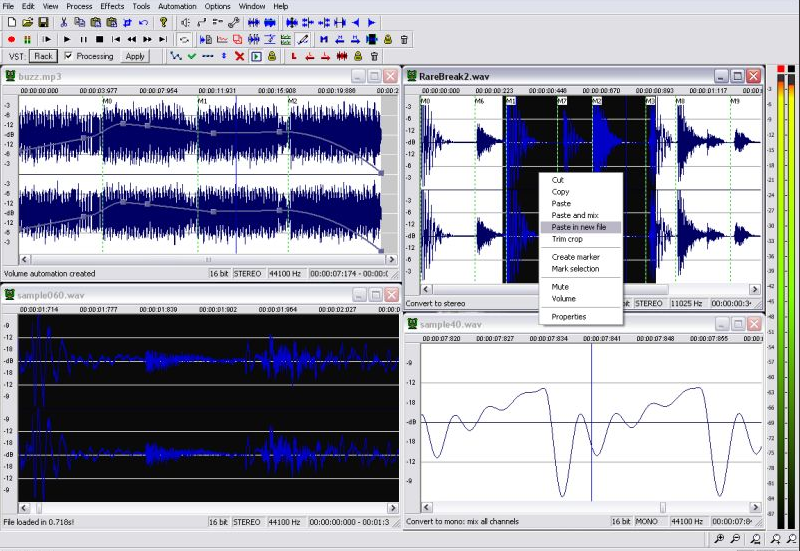Image resolution: width=800 pixels, height=551 pixels.
Task: Click the 11025 Hz status field in RareBreak2.wav
Action: coord(687,303)
